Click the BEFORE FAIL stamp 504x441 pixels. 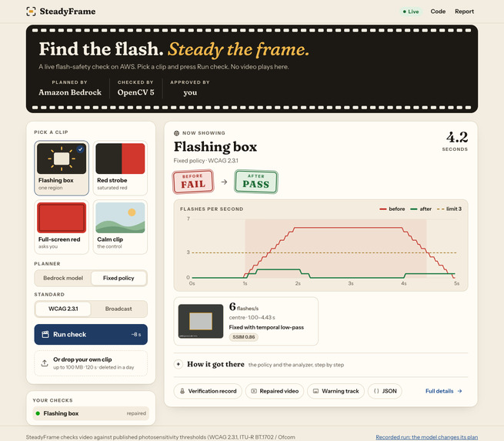(x=193, y=182)
